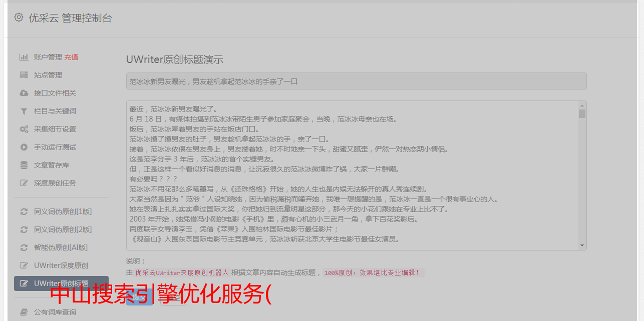
Task: Click the line starting 这是范李分手 3 年后
Action: click(x=202, y=159)
